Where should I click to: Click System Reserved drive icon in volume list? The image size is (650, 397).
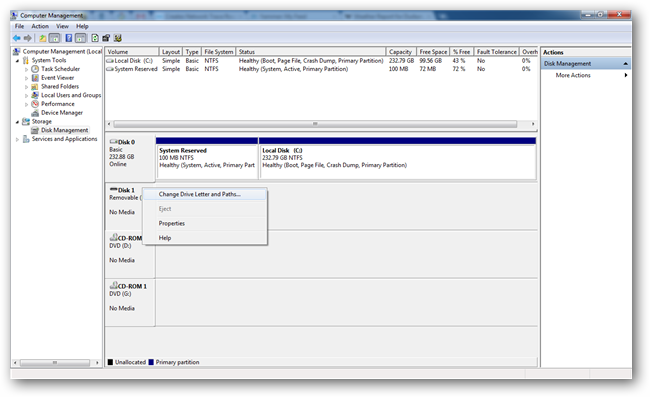click(110, 69)
